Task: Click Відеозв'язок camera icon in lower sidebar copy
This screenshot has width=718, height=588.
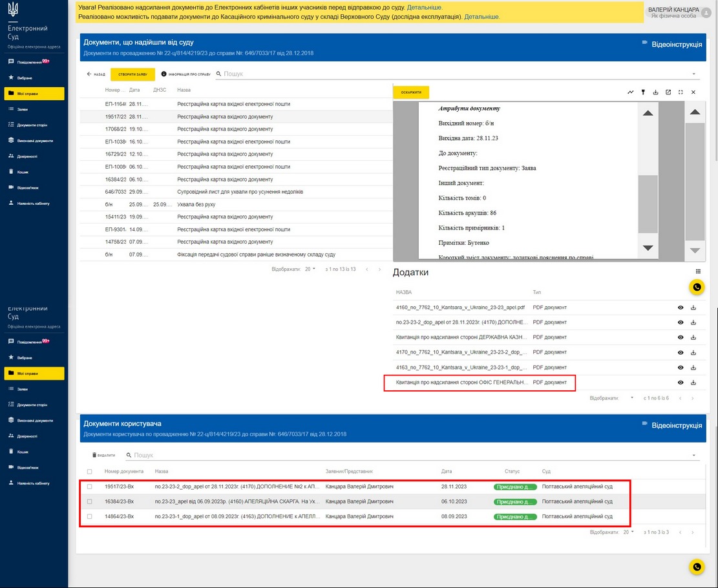Action: tap(11, 467)
